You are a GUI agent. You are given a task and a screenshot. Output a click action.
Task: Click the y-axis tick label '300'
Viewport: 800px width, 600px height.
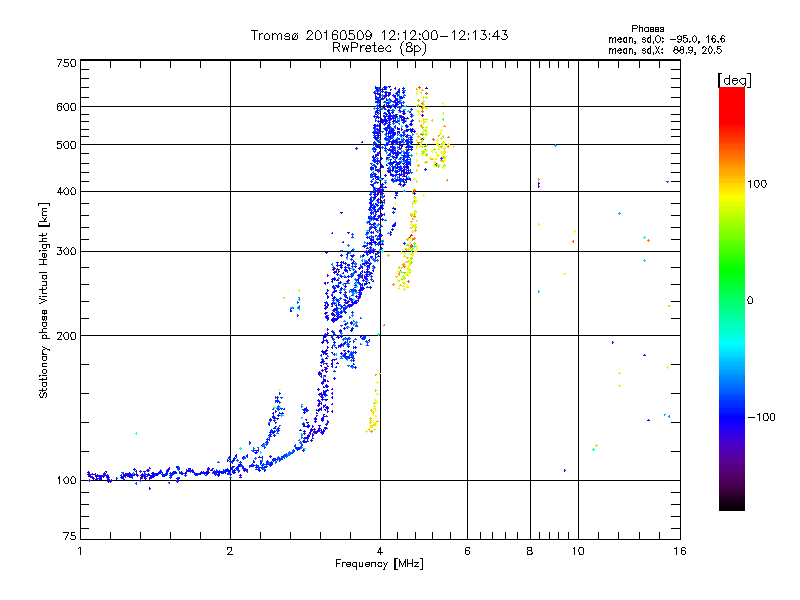[x=66, y=252]
